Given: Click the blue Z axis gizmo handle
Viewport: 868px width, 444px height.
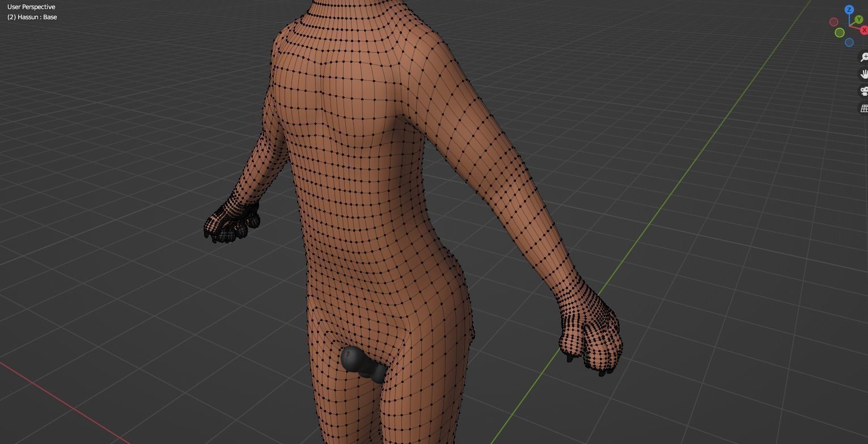Looking at the screenshot, I should pyautogui.click(x=849, y=10).
